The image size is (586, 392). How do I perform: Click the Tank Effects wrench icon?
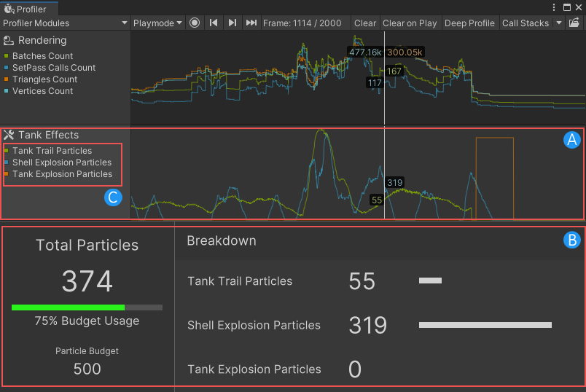[9, 135]
